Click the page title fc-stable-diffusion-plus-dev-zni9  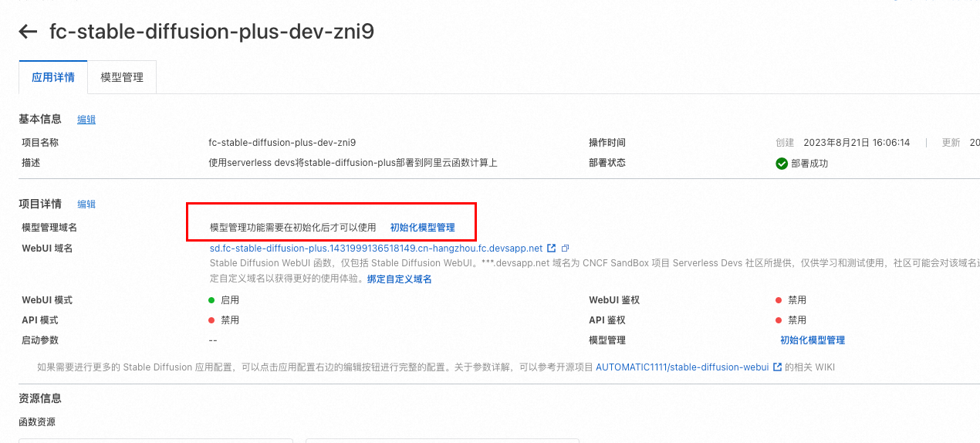[211, 32]
